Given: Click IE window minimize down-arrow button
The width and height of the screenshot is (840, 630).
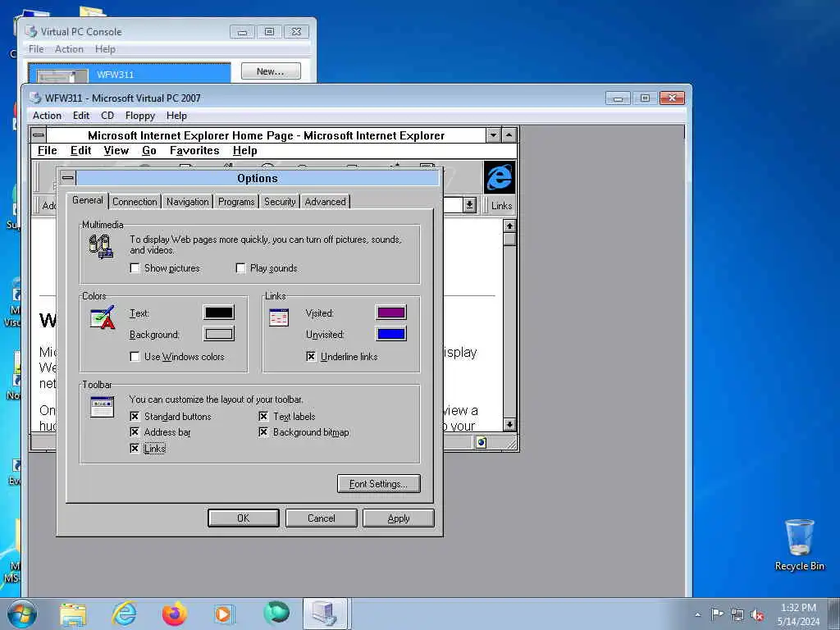Looking at the screenshot, I should coord(493,135).
